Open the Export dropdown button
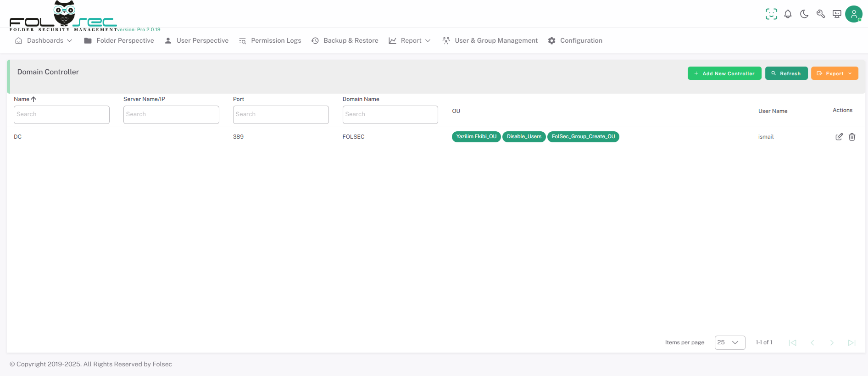Image resolution: width=868 pixels, height=376 pixels. (x=834, y=73)
